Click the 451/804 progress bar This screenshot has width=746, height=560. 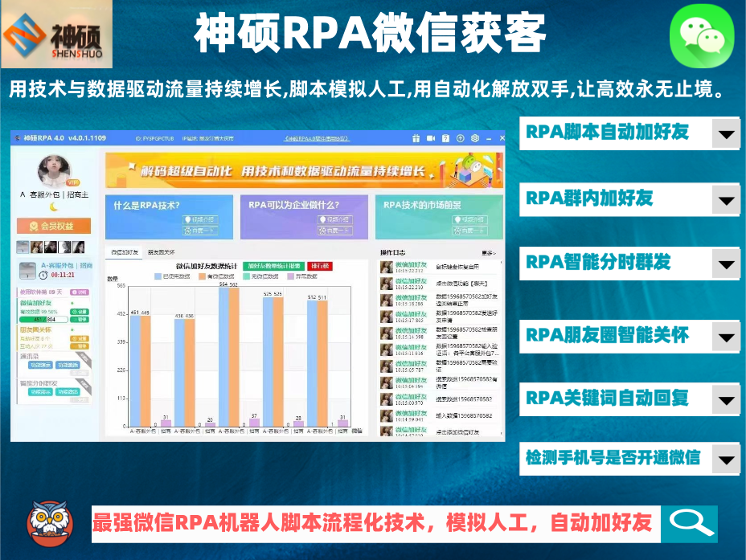[44, 320]
